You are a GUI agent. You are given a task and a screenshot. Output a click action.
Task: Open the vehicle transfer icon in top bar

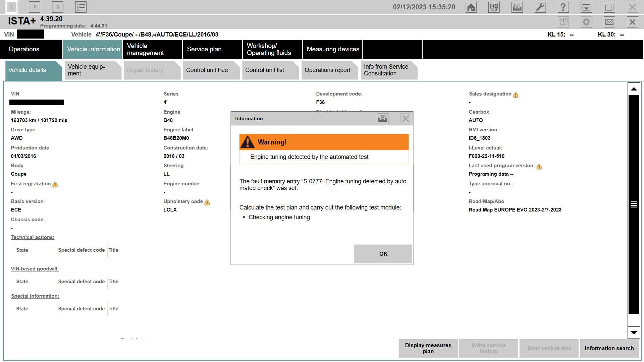(494, 7)
